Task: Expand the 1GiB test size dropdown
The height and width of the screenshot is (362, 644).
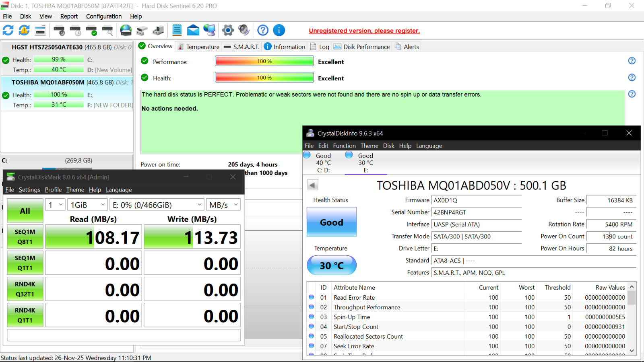Action: pyautogui.click(x=87, y=205)
